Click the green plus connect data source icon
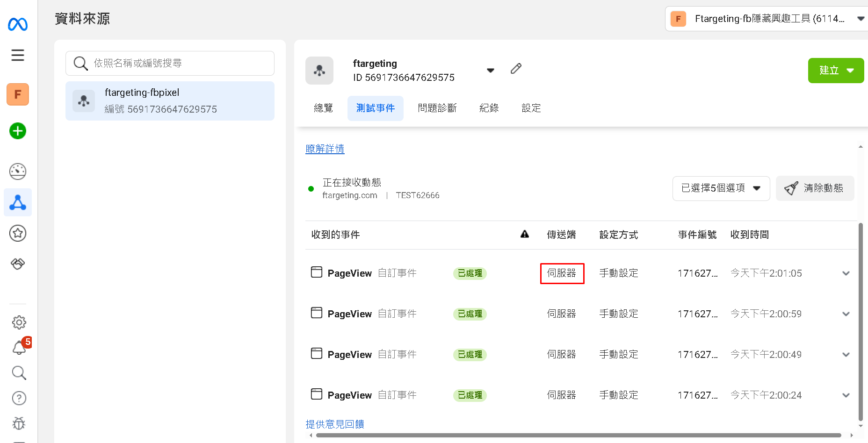 tap(18, 131)
